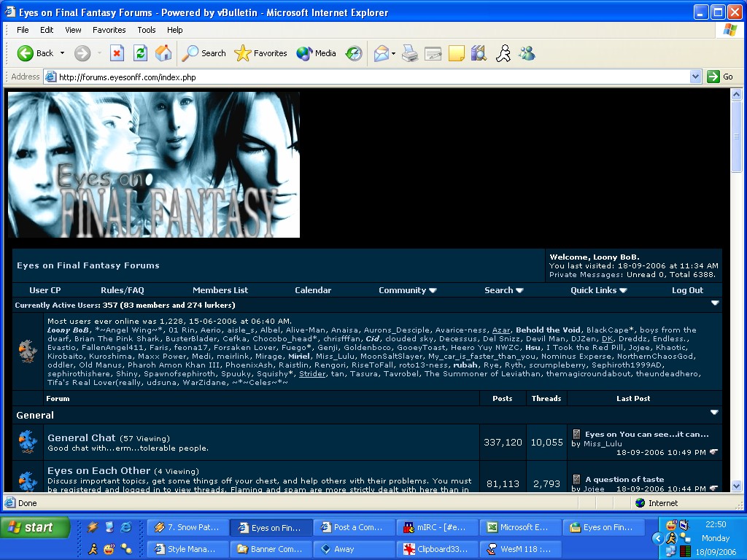Open the Favorites menu
Screen dimensions: 747x560
(x=109, y=30)
